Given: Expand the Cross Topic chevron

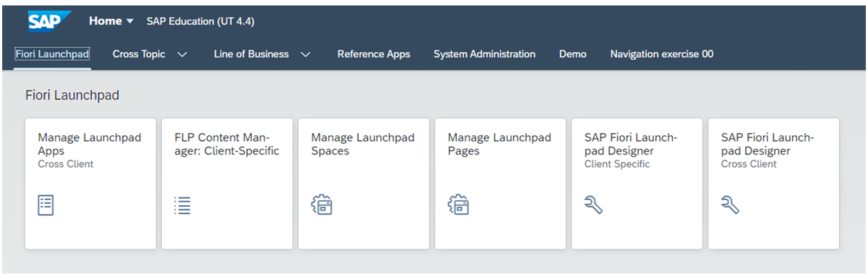Looking at the screenshot, I should tap(182, 54).
